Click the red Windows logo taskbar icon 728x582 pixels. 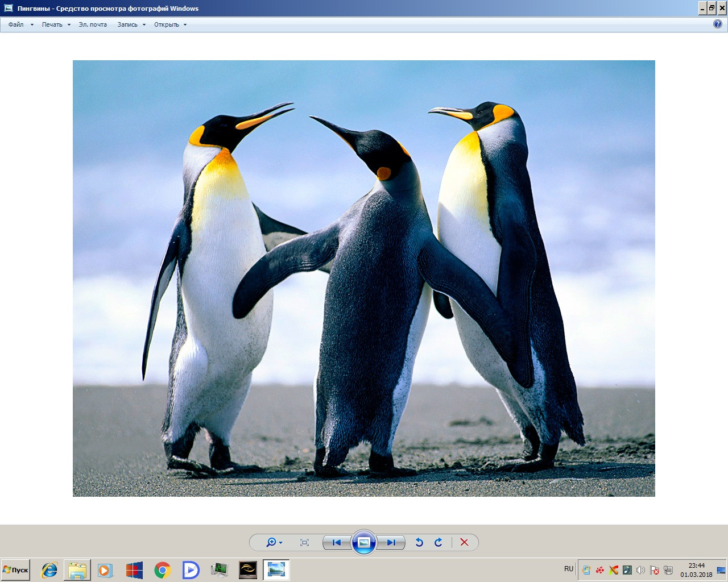pos(134,570)
